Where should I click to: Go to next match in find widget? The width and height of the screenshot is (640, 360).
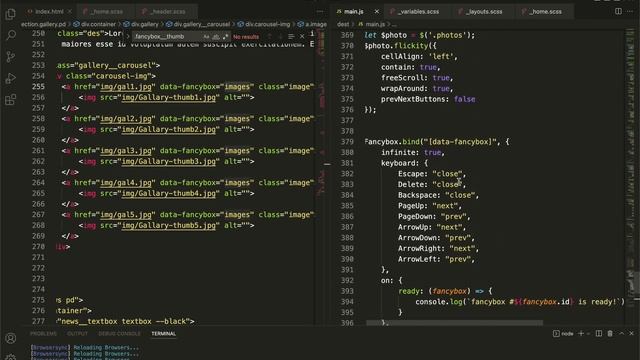coord(280,37)
